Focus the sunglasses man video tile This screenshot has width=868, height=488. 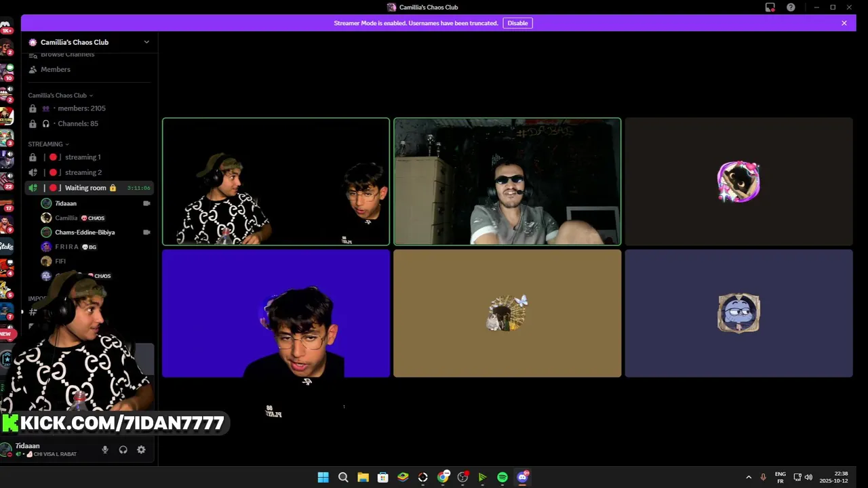[507, 182]
